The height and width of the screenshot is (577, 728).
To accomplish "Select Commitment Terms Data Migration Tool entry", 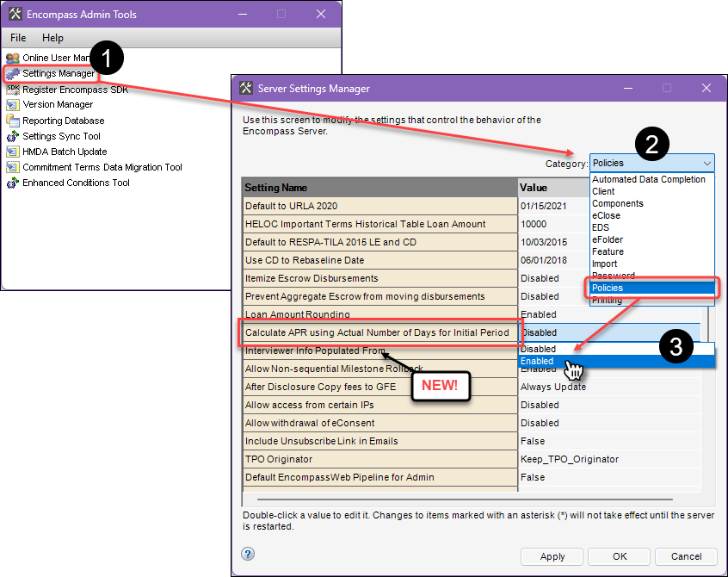I will click(102, 167).
